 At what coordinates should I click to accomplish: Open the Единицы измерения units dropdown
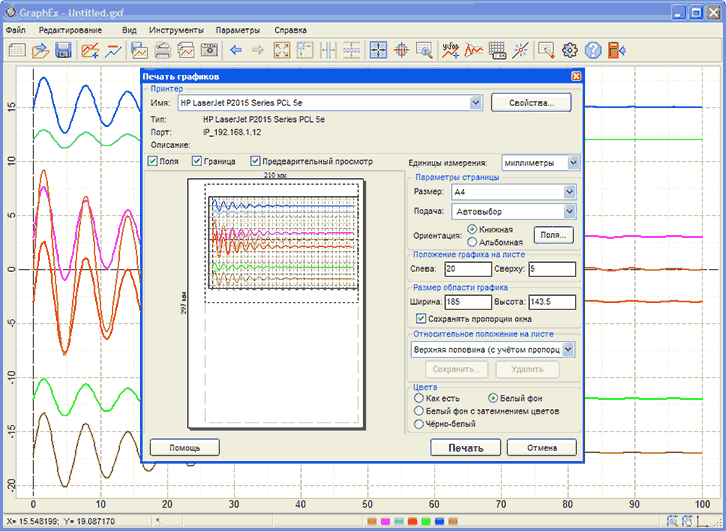(x=573, y=162)
